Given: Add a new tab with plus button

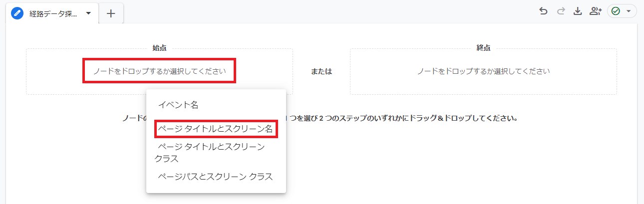Looking at the screenshot, I should [x=111, y=13].
